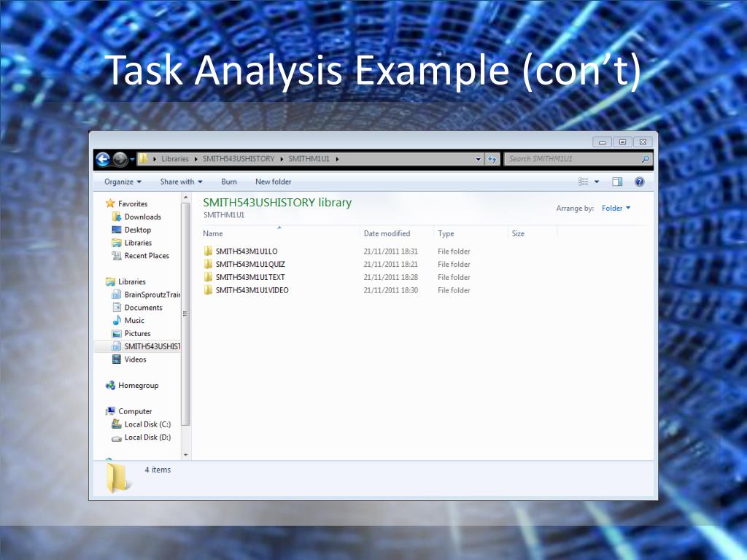Click the Local Disk (D:) drive icon

116,437
